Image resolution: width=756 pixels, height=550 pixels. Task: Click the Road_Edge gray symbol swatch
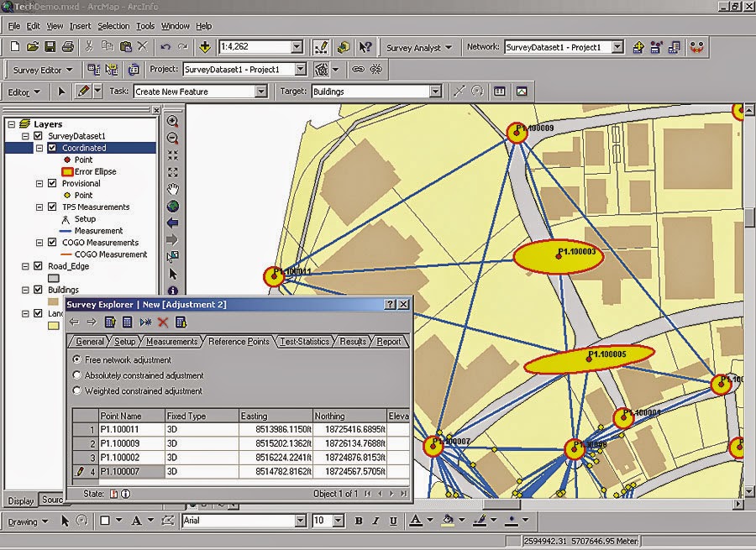[54, 278]
